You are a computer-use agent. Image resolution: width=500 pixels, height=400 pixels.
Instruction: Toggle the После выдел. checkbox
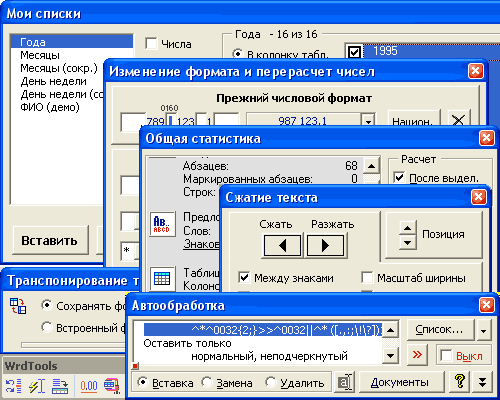click(x=399, y=178)
